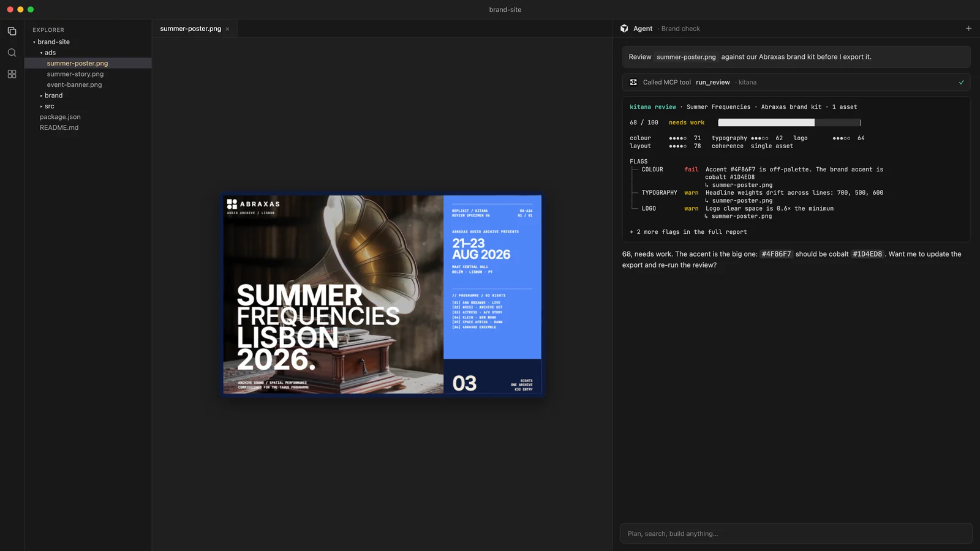The width and height of the screenshot is (980, 551).
Task: Click the #1D4ED8 code chip in reply
Action: pyautogui.click(x=867, y=254)
